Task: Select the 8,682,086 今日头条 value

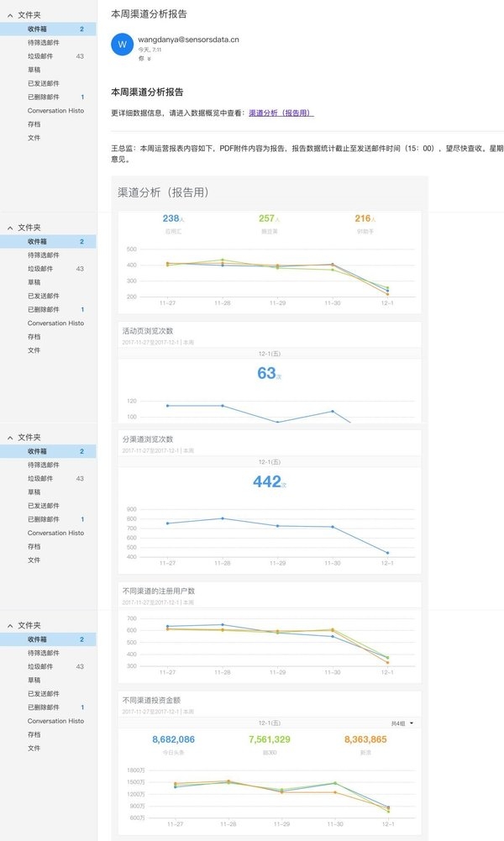Action: point(174,739)
